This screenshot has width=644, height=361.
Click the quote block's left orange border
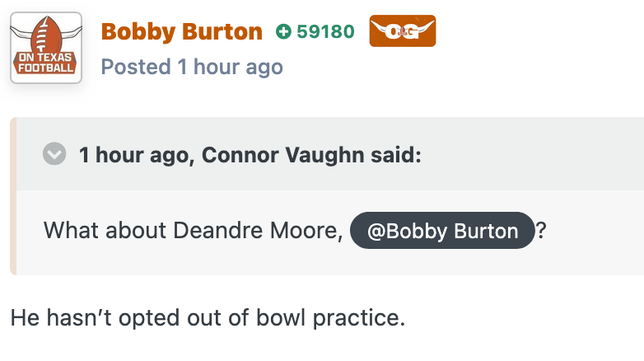tap(13, 196)
